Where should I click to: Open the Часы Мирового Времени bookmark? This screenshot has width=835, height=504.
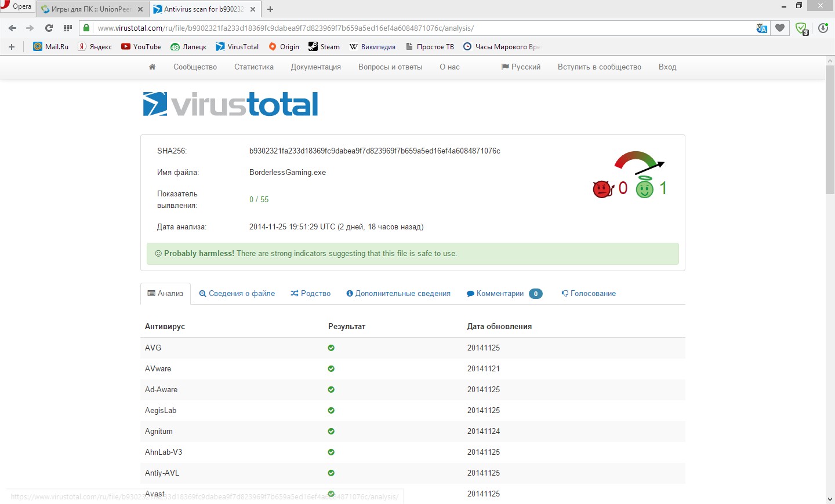[x=502, y=46]
